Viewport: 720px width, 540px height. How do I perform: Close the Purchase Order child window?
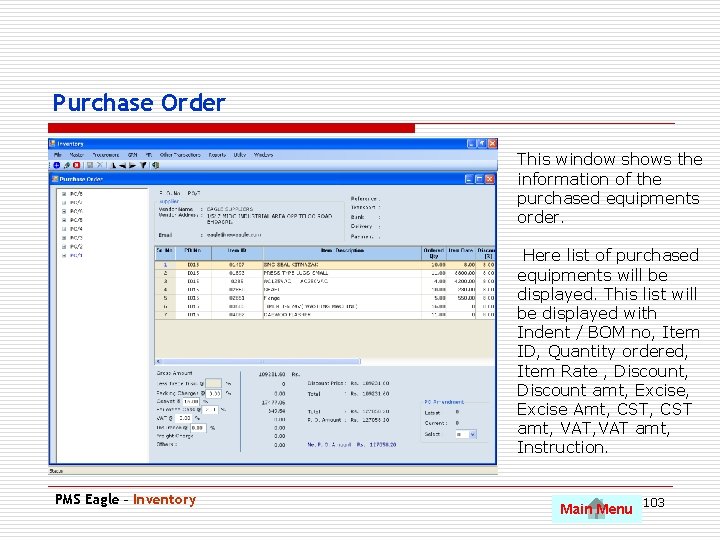click(490, 180)
